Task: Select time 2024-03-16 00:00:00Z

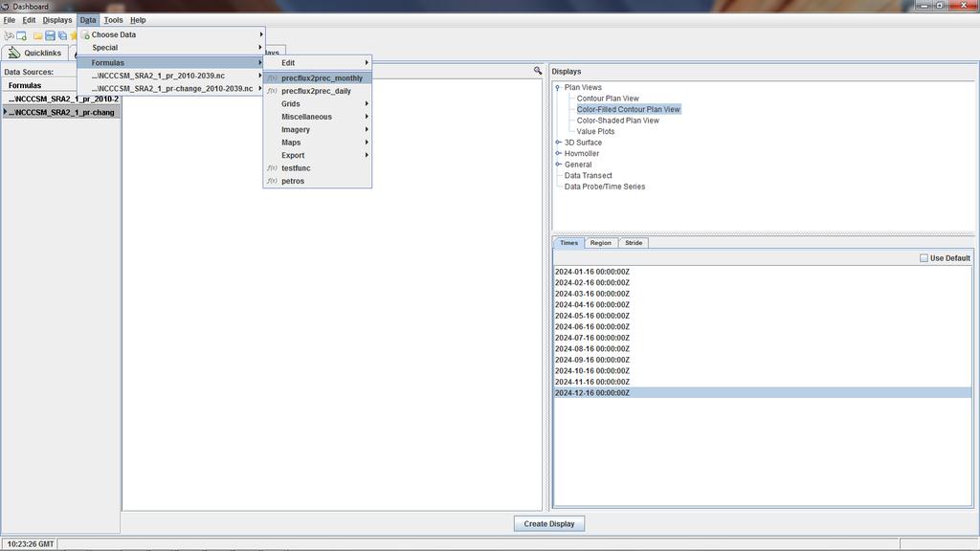Action: point(763,294)
